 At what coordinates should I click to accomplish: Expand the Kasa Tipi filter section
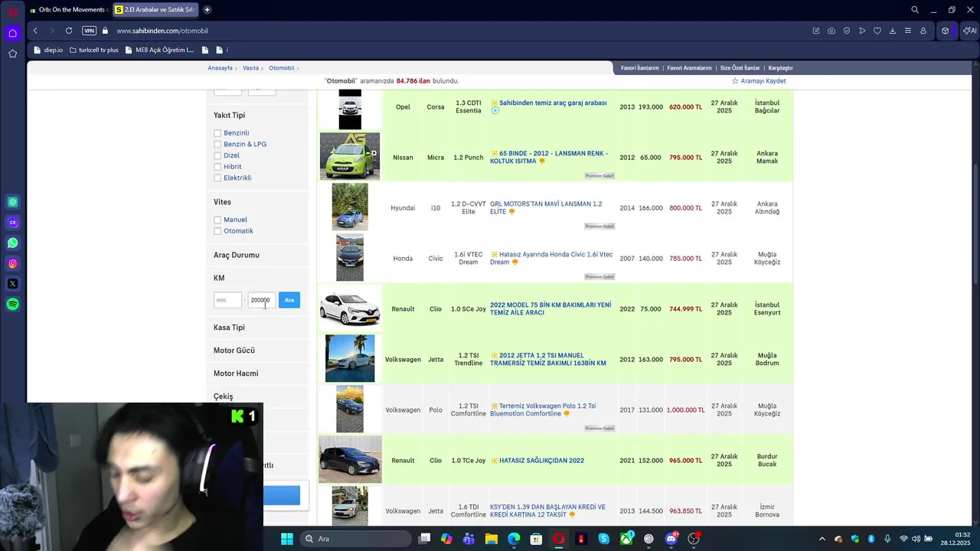258,328
